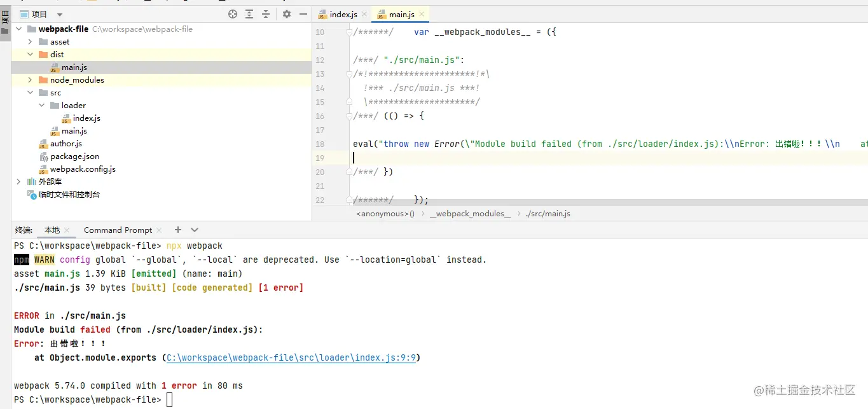Viewport: 868px width, 409px height.
Task: Expand all items in project tree
Action: tap(249, 14)
